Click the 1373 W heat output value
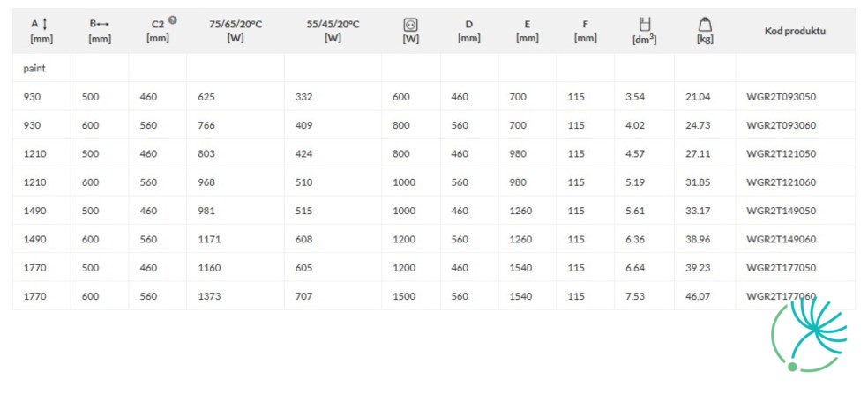Screen dimensions: 868x394 point(209,297)
